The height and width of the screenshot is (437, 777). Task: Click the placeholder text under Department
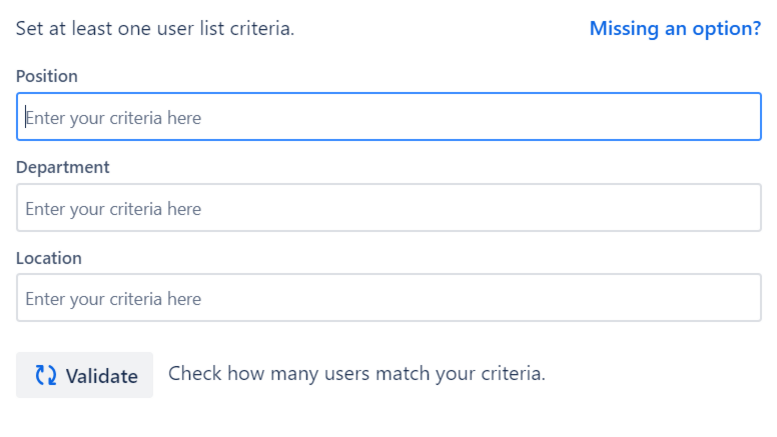pyautogui.click(x=113, y=209)
